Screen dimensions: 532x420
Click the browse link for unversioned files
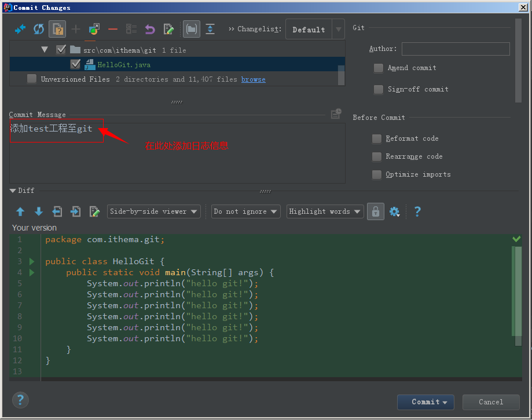[x=253, y=79]
